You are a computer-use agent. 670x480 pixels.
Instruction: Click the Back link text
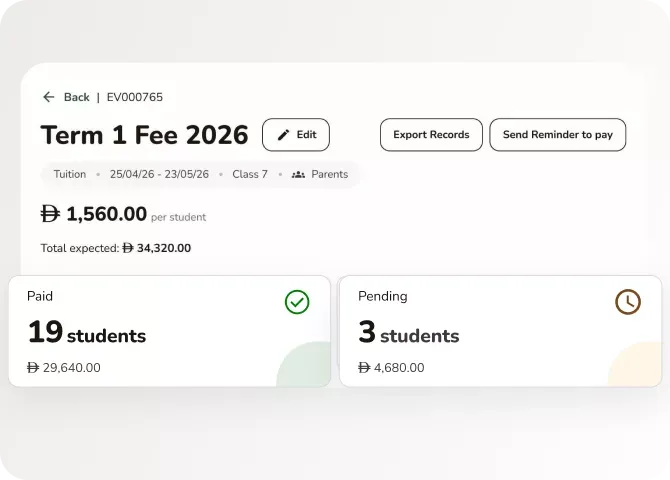(77, 97)
